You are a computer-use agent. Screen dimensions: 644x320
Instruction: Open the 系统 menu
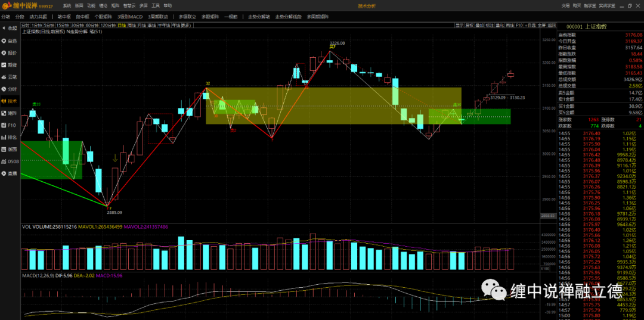[67, 6]
